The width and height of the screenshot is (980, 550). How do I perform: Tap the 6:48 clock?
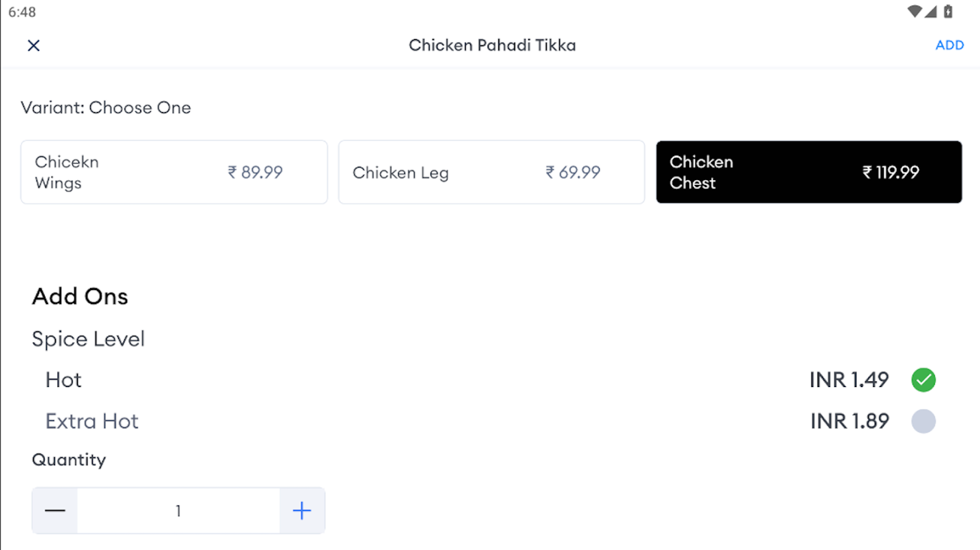(x=22, y=12)
